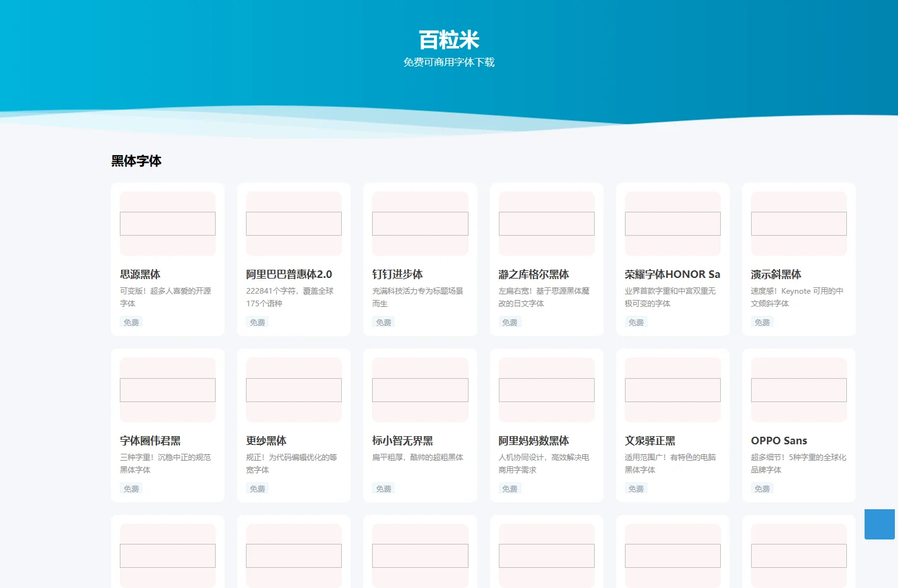Click the 免费 tag on 演示斜黑体 card

click(762, 322)
